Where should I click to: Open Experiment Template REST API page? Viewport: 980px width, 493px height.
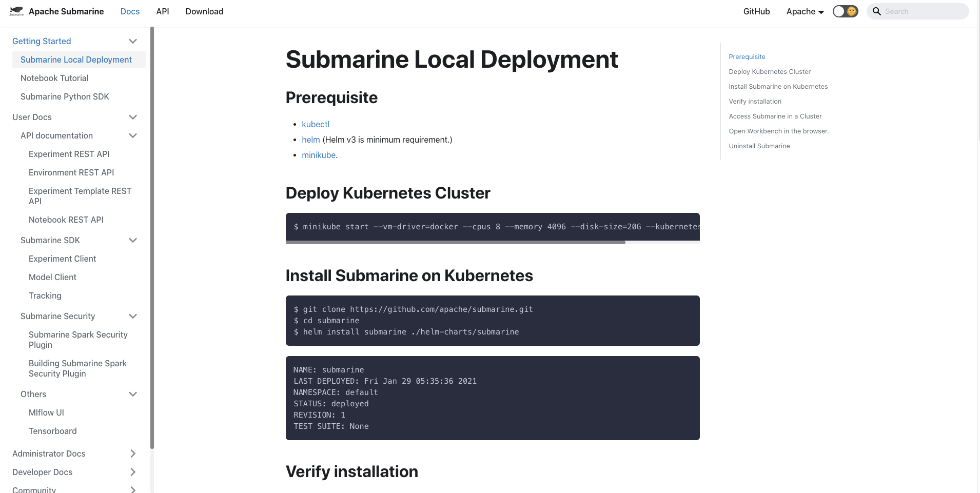coord(80,196)
